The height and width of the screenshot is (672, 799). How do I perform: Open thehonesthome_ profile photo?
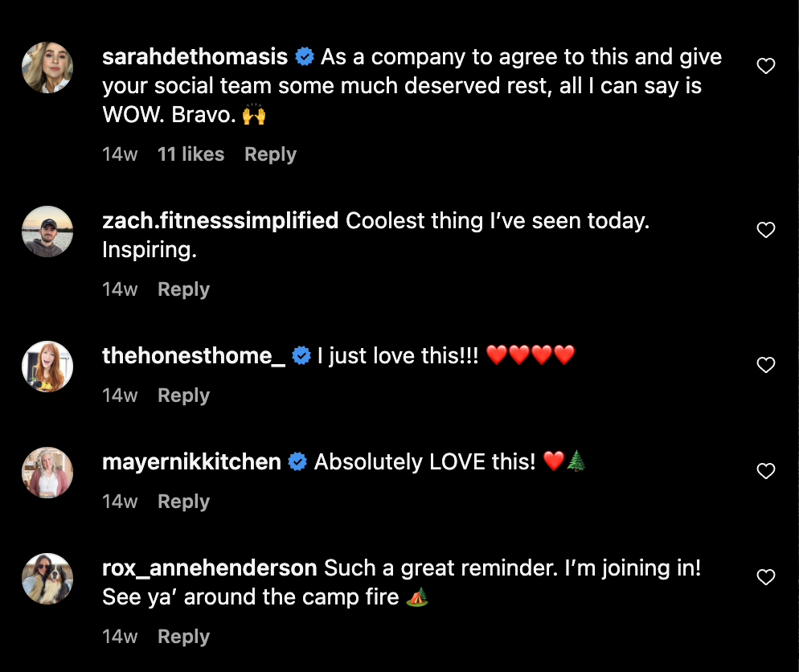[47, 367]
